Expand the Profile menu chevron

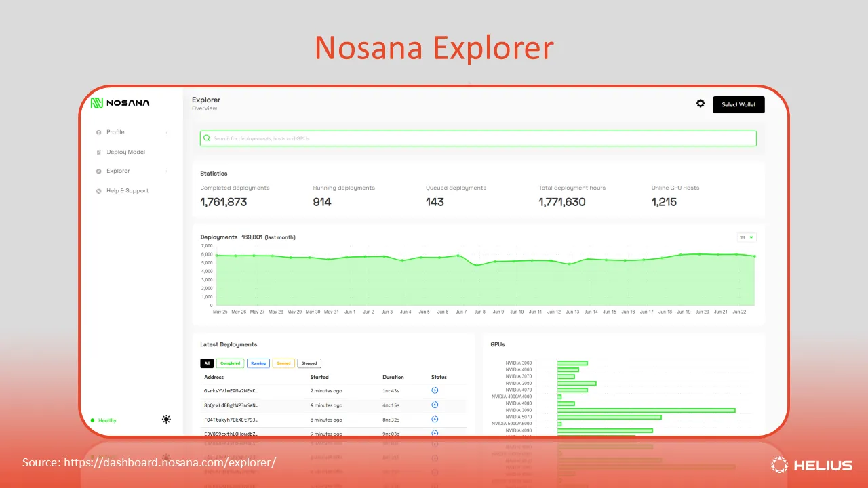[x=167, y=132]
